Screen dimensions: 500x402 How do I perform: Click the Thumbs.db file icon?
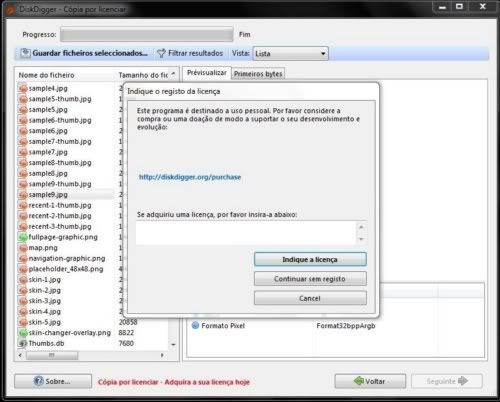23,343
